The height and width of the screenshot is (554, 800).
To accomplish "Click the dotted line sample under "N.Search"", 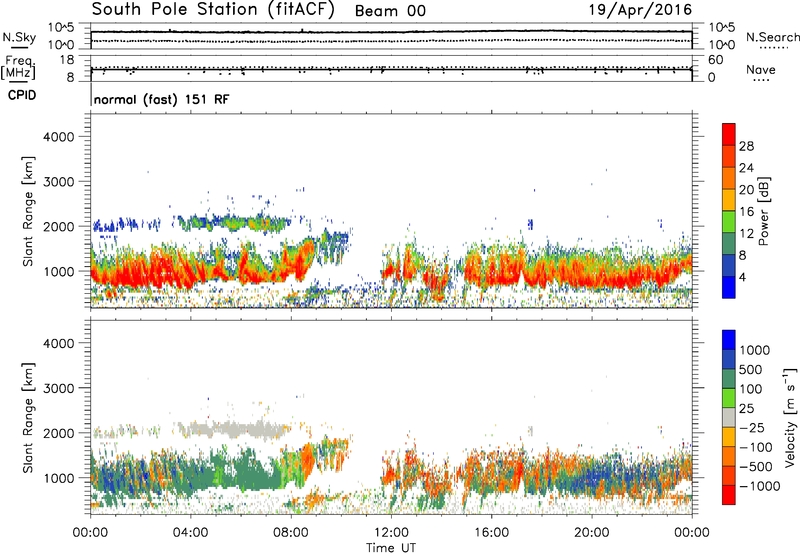I will (774, 48).
